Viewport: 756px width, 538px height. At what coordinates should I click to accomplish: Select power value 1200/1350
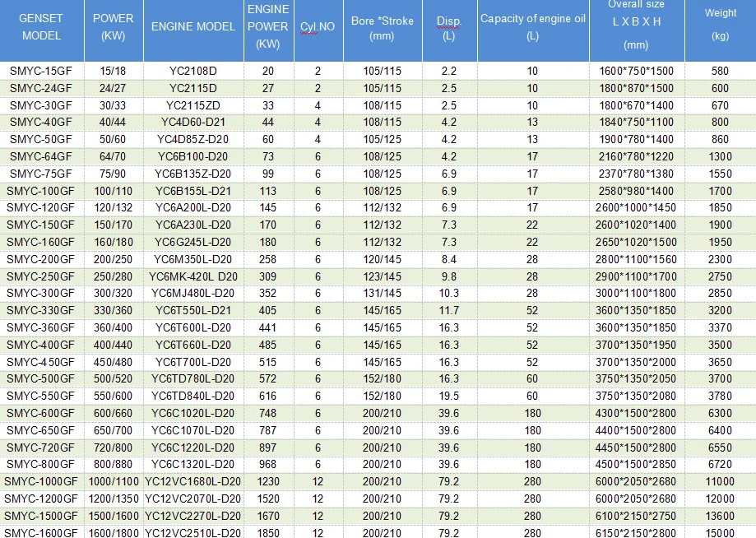[x=113, y=499]
